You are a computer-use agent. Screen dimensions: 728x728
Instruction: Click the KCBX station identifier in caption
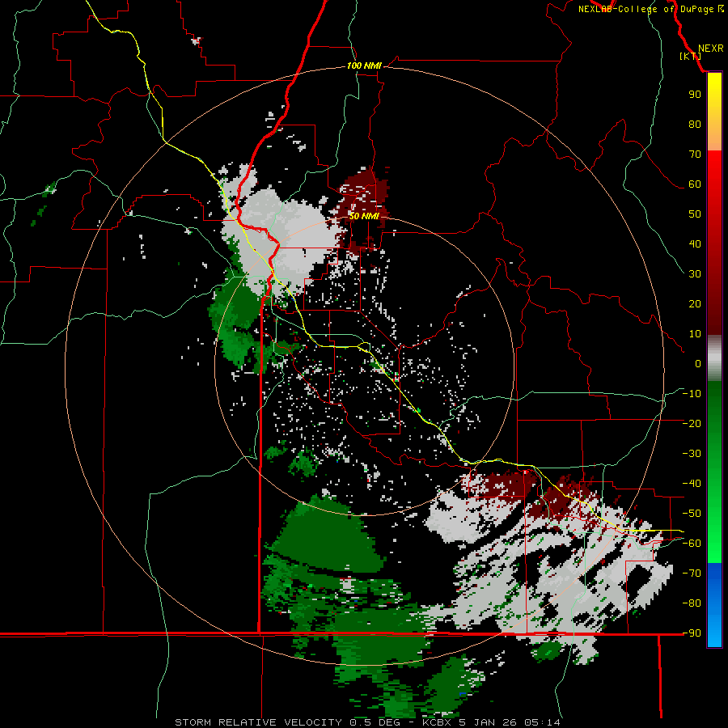(x=437, y=722)
